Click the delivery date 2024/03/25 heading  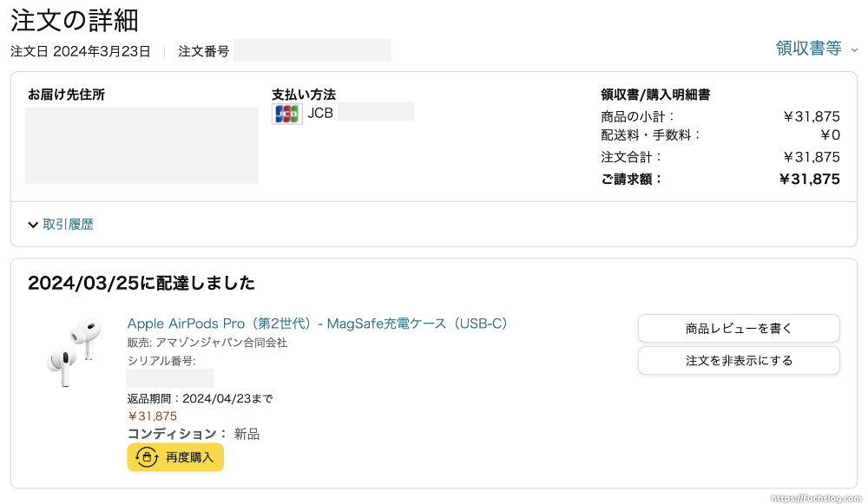click(x=138, y=283)
